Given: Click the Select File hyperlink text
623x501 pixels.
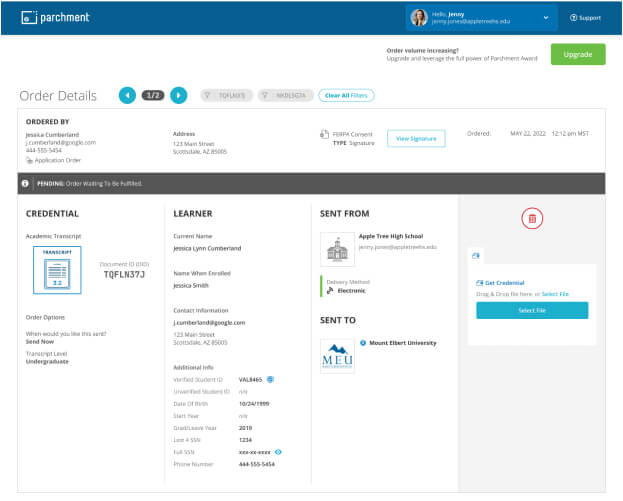Looking at the screenshot, I should 555,294.
